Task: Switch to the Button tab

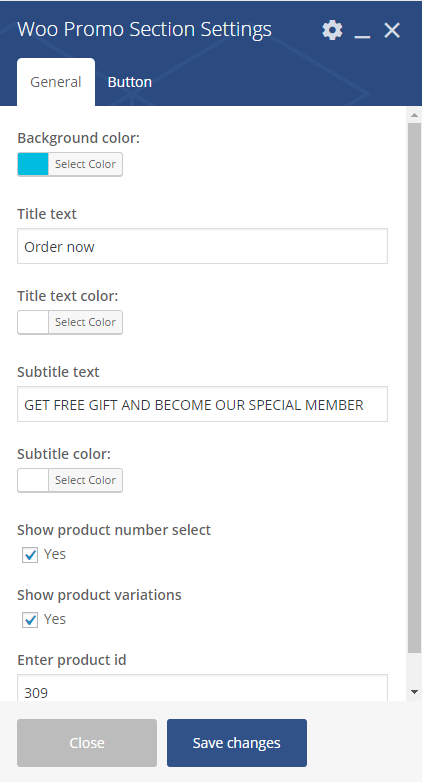Action: 130,82
